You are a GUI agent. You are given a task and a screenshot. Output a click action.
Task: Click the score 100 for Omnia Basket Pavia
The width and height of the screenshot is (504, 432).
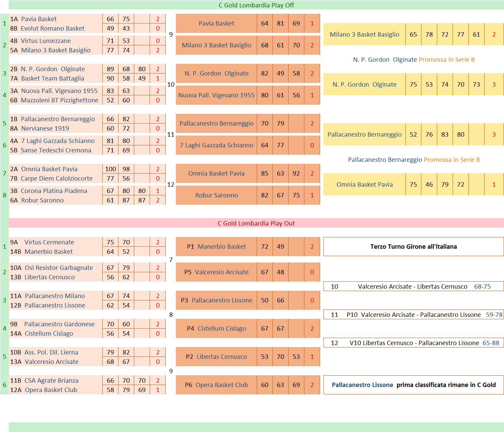[x=110, y=169]
